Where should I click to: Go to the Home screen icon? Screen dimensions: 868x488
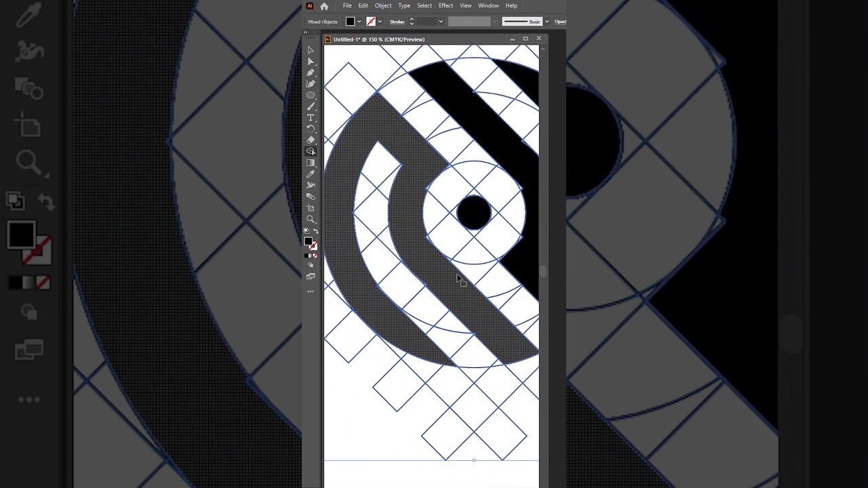[324, 6]
